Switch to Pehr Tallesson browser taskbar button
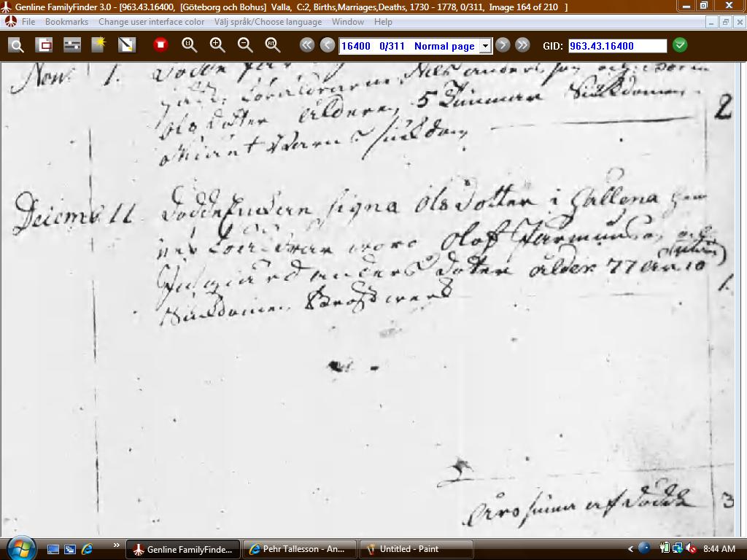The width and height of the screenshot is (747, 560). [x=300, y=549]
